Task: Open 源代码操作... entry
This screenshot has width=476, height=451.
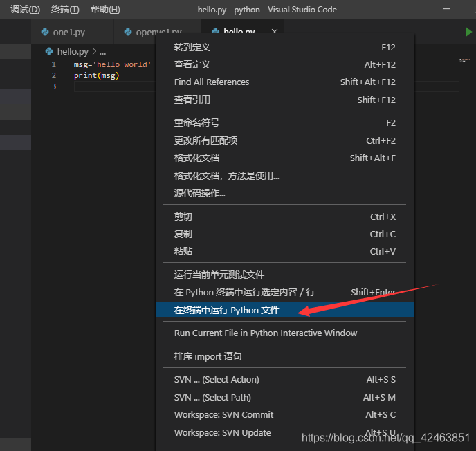Action: point(285,193)
